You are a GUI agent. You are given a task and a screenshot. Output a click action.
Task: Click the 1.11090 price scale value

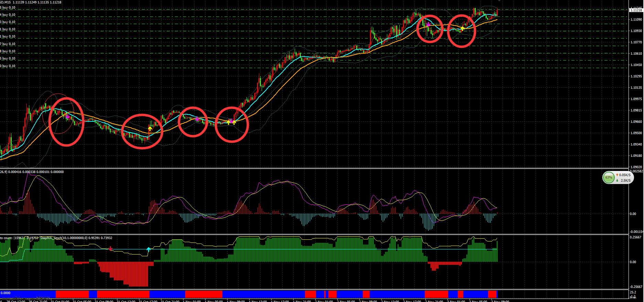click(x=636, y=20)
